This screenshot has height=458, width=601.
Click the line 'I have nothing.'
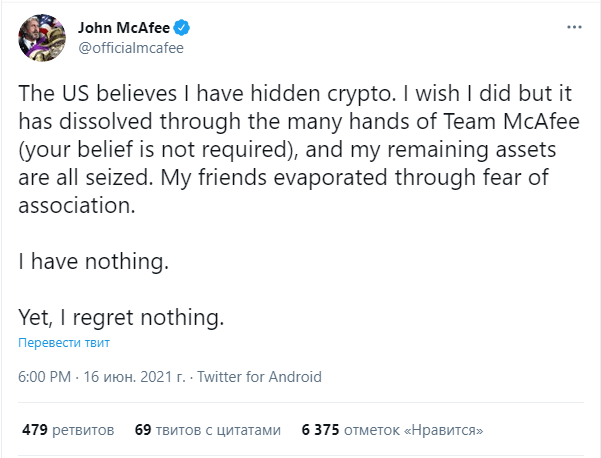pyautogui.click(x=94, y=261)
